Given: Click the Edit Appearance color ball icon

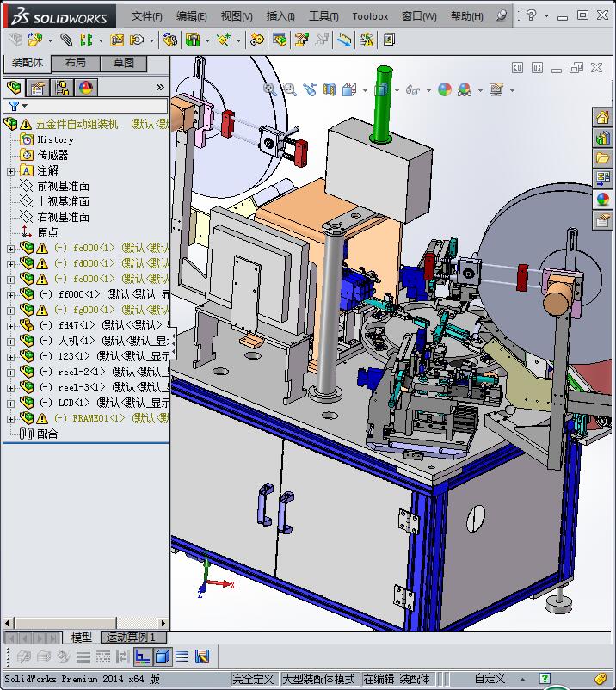Looking at the screenshot, I should tap(445, 89).
